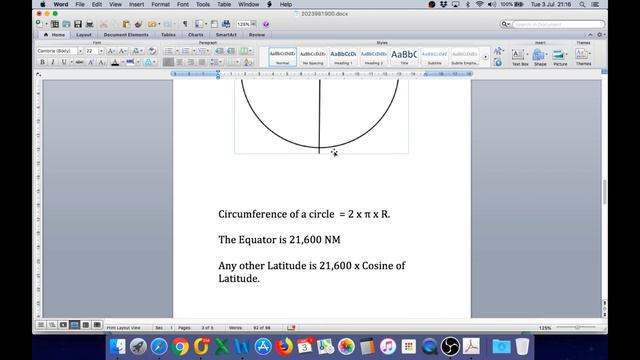Click the Center text icon
The image size is (640, 360).
point(179,62)
